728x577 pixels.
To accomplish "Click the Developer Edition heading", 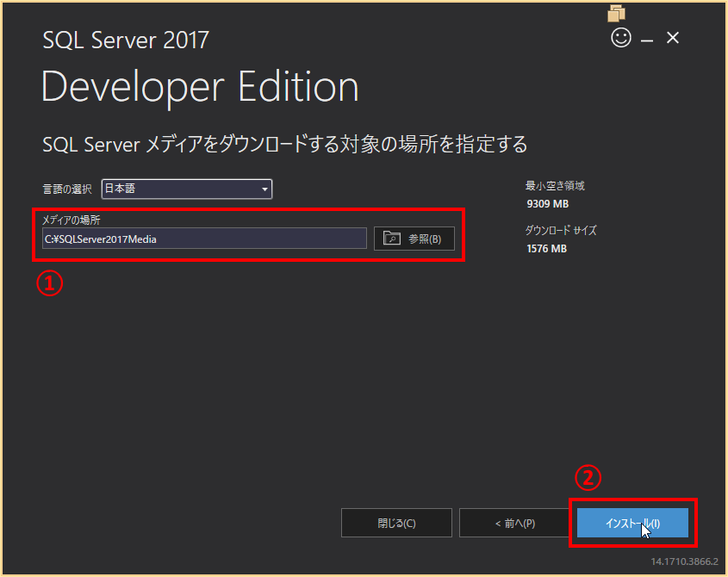I will pyautogui.click(x=200, y=87).
